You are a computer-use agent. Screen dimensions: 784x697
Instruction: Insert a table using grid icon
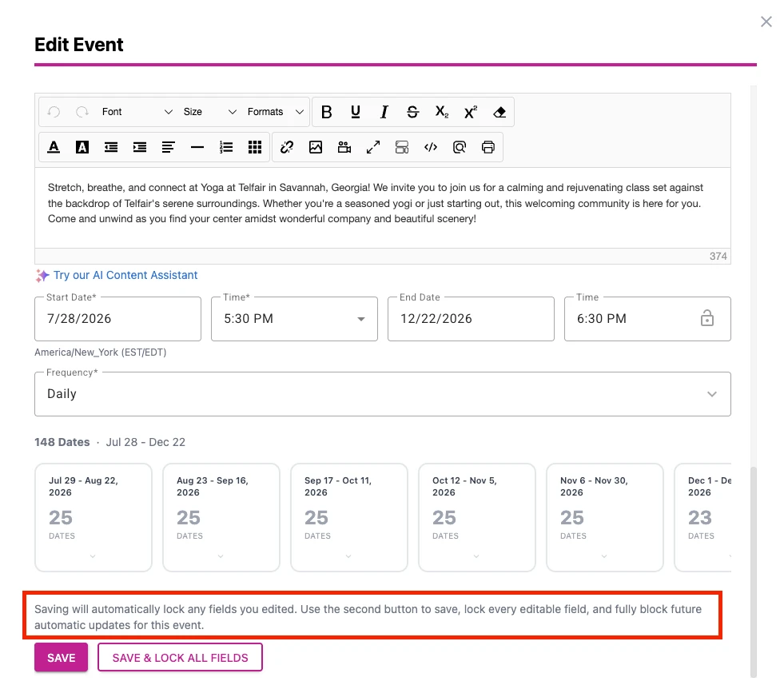255,148
